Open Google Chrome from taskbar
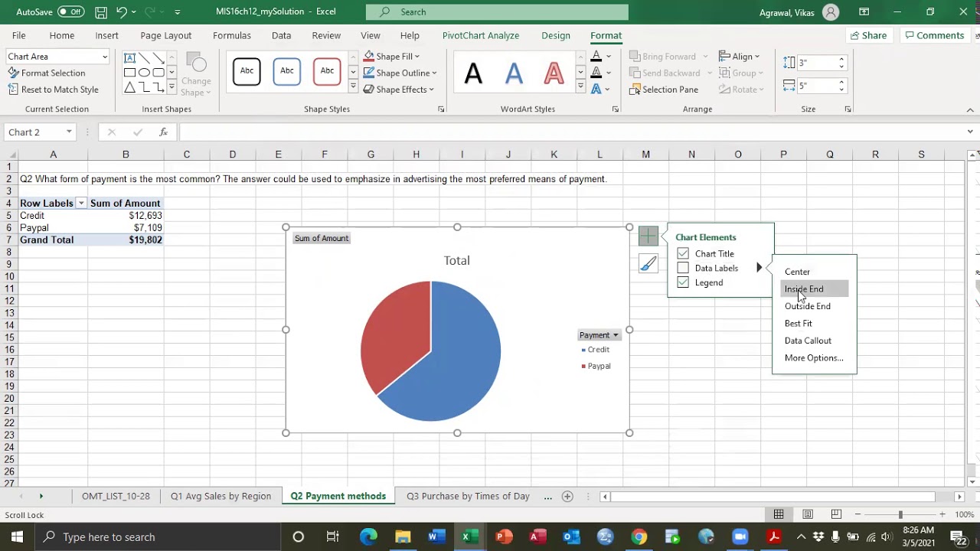Screen dimensions: 980x551 pyautogui.click(x=639, y=536)
